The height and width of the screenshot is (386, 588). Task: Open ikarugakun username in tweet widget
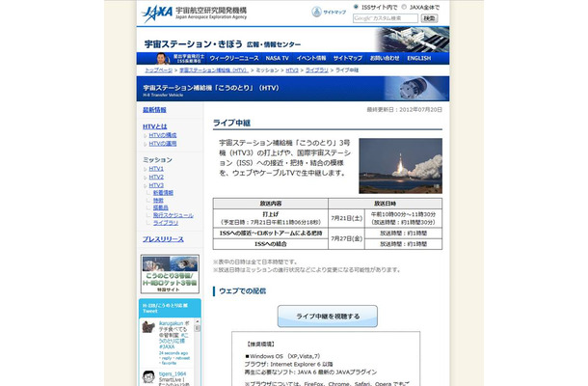[171, 323]
